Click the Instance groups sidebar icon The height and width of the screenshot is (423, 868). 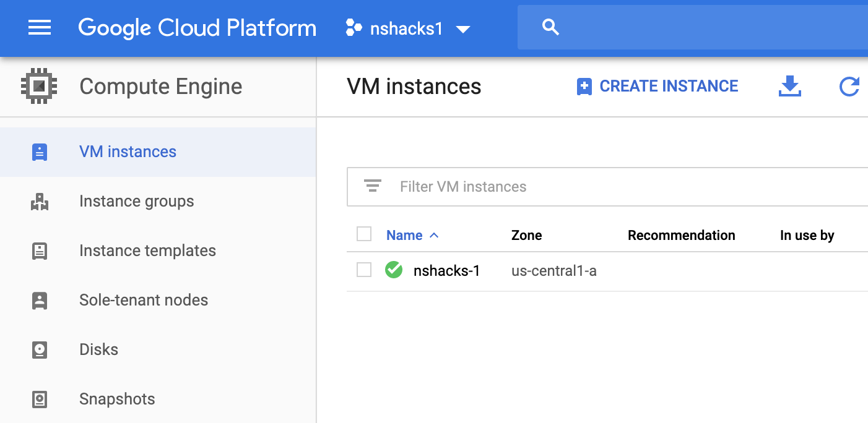pos(40,202)
